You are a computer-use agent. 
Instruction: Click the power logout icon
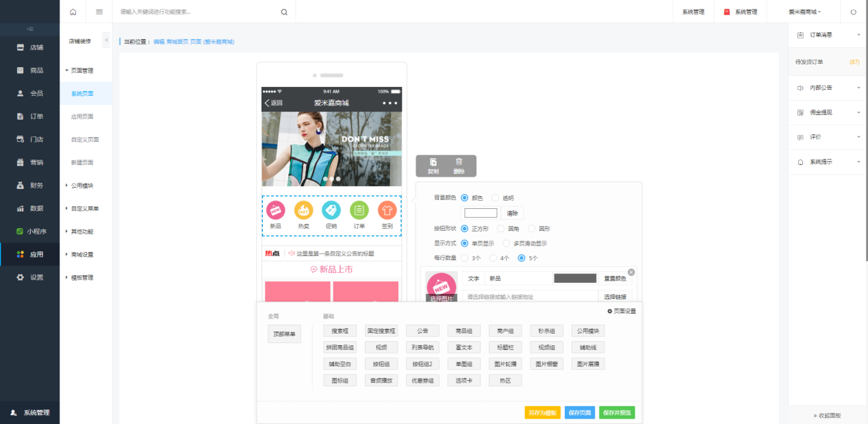coord(853,12)
